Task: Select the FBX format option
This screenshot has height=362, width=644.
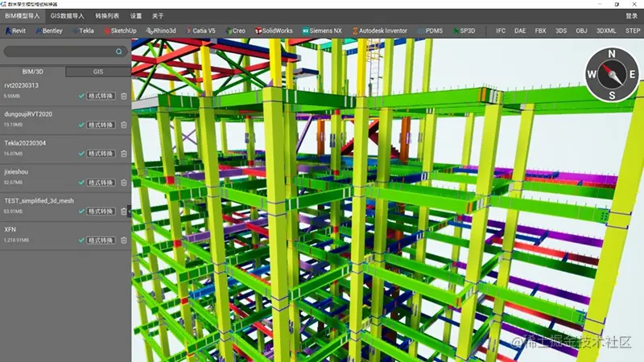Action: (540, 31)
